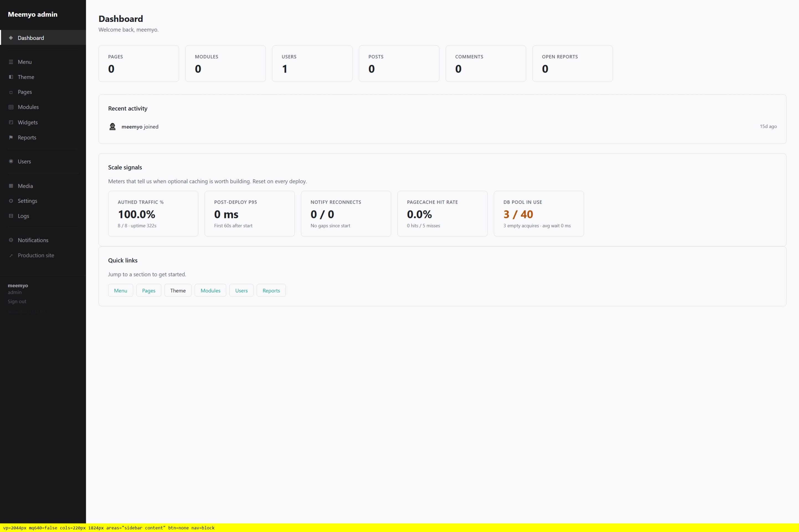Click the '8 / 8 · uptime 322s' subtext
Viewport: 799px width, 532px height.
pyautogui.click(x=137, y=226)
